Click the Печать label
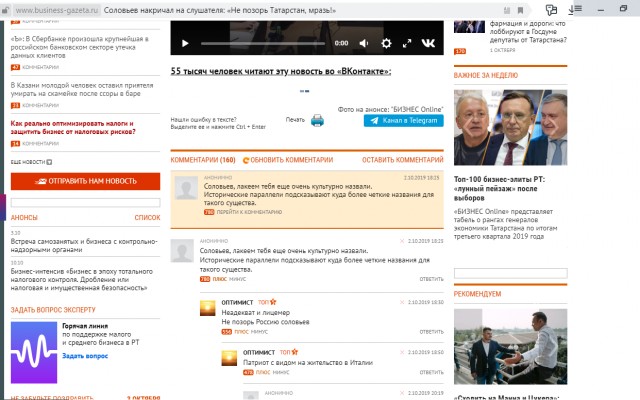The height and width of the screenshot is (400, 640). tap(295, 120)
